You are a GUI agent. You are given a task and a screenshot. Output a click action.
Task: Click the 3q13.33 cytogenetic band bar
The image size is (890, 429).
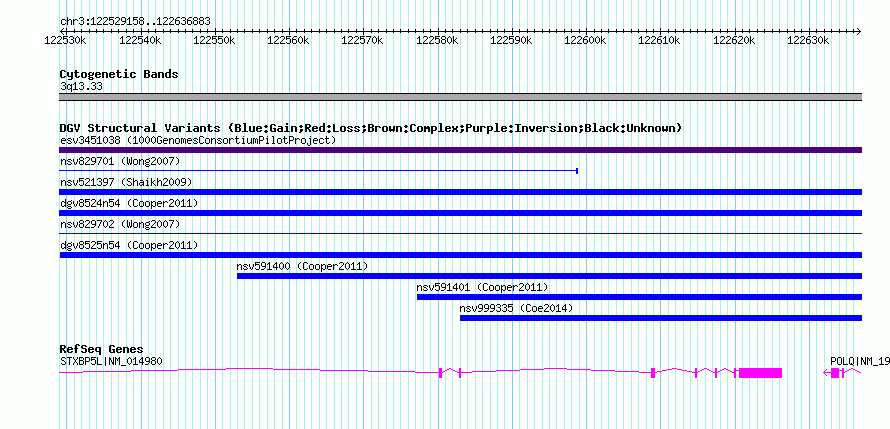pyautogui.click(x=460, y=97)
